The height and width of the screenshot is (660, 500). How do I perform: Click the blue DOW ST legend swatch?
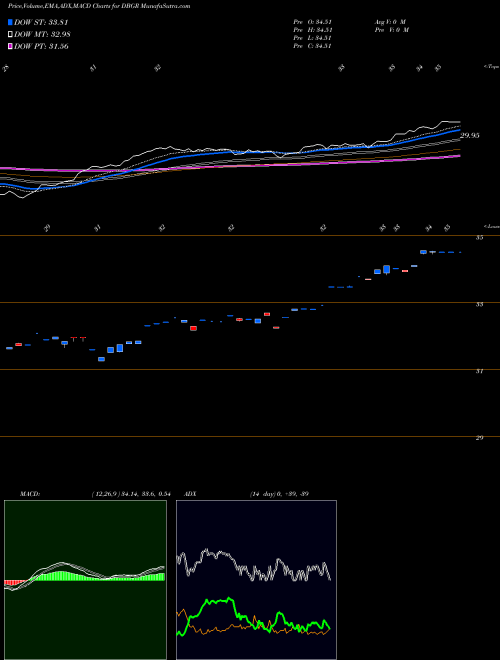pyautogui.click(x=10, y=22)
